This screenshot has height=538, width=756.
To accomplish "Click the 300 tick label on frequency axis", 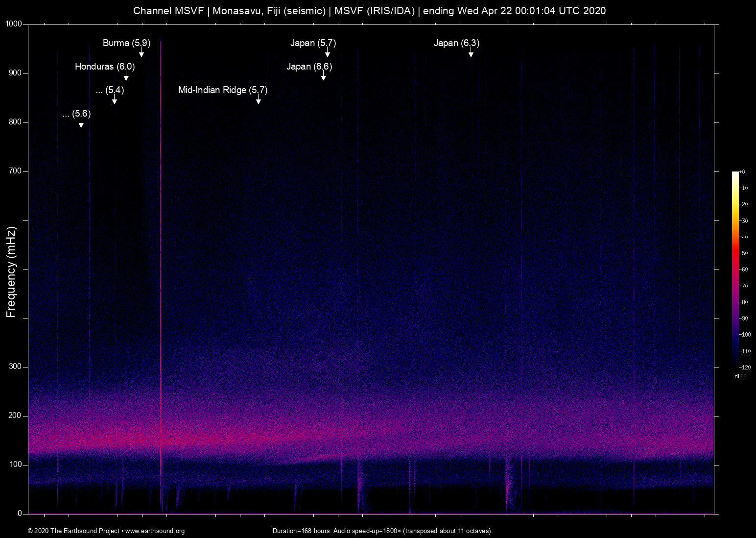I will (x=15, y=367).
